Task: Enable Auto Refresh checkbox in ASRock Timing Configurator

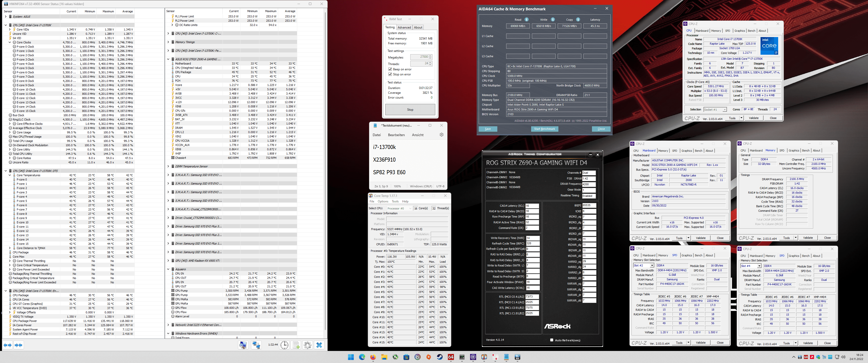Action: tap(552, 340)
